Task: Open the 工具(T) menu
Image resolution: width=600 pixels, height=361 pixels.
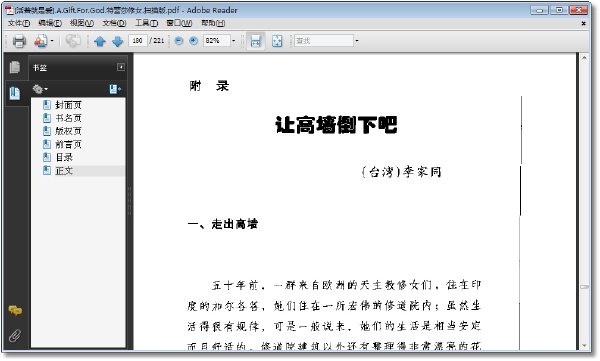Action: (147, 23)
